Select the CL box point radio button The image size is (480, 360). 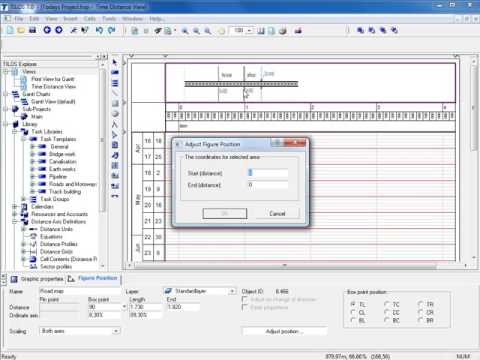353,312
